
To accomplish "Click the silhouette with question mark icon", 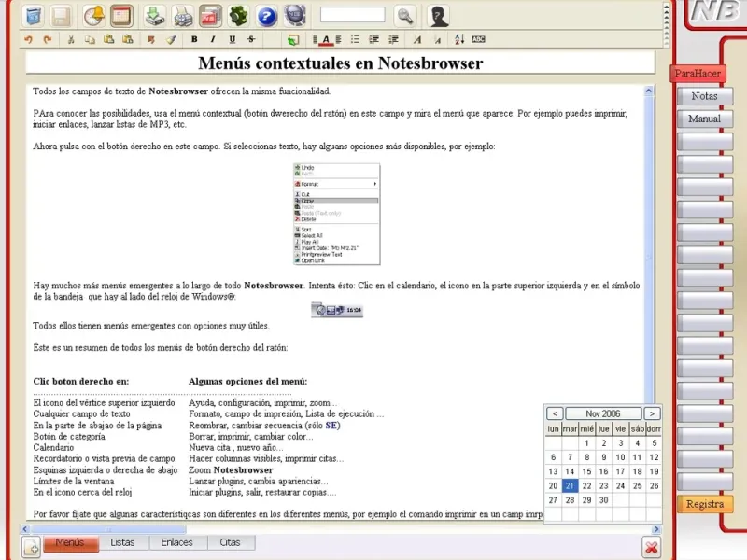I will tap(438, 16).
